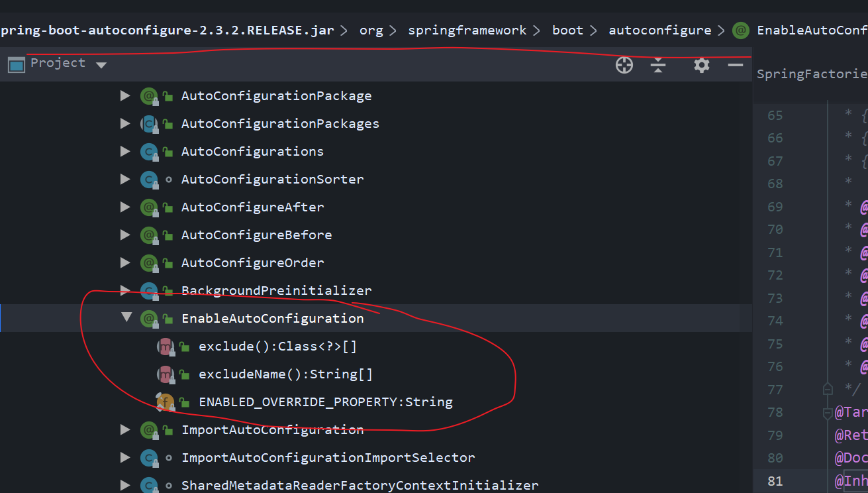This screenshot has width=868, height=493.
Task: Click method icon beside exclude()
Action: (x=165, y=347)
